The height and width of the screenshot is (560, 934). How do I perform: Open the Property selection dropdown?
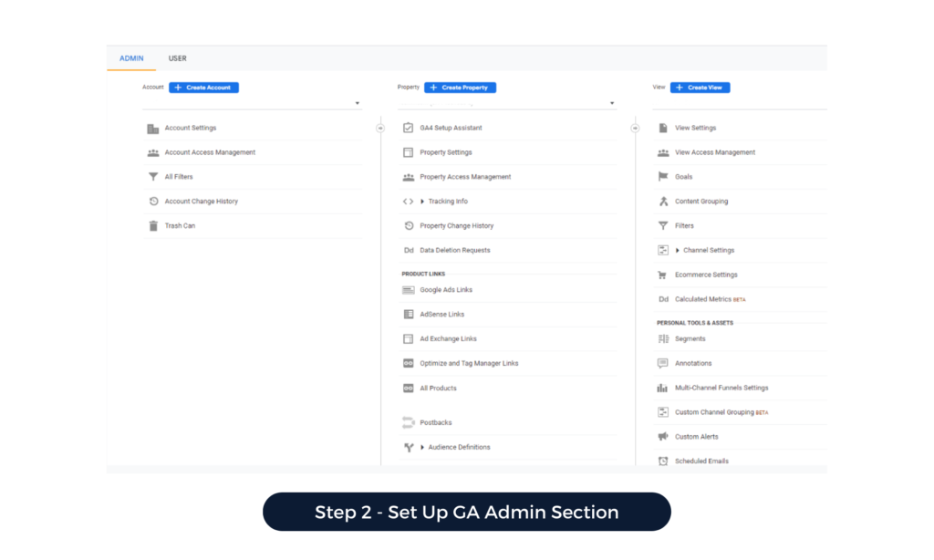point(612,104)
